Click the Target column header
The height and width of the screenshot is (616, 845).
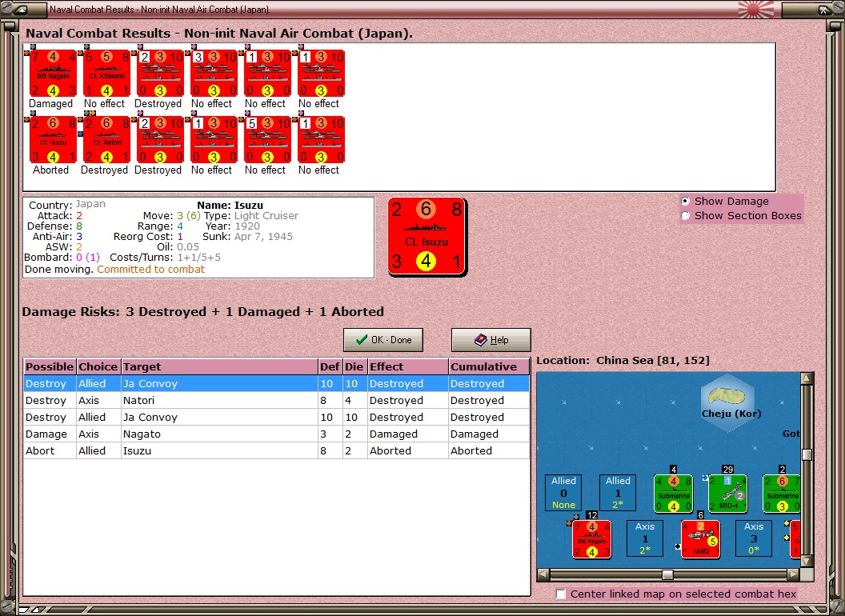click(x=219, y=366)
